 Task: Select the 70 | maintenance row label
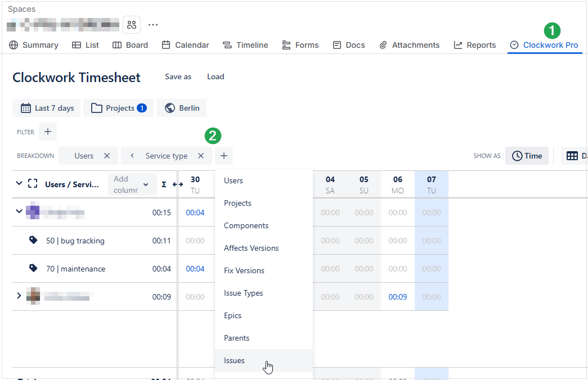pyautogui.click(x=76, y=269)
